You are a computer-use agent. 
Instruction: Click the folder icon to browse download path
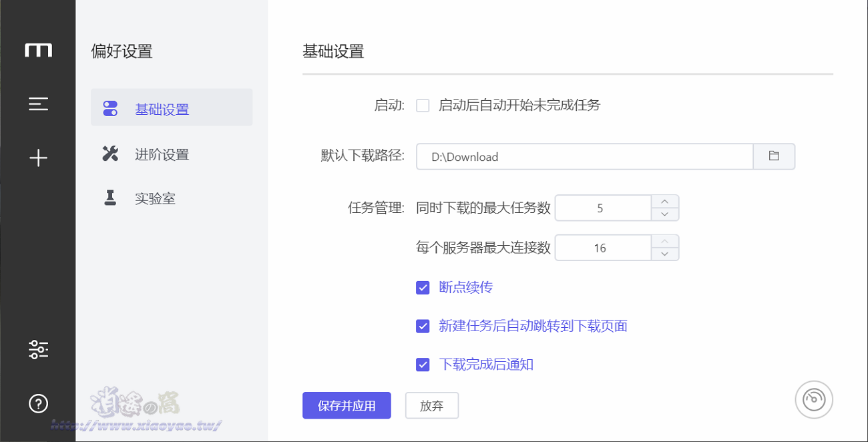tap(774, 156)
